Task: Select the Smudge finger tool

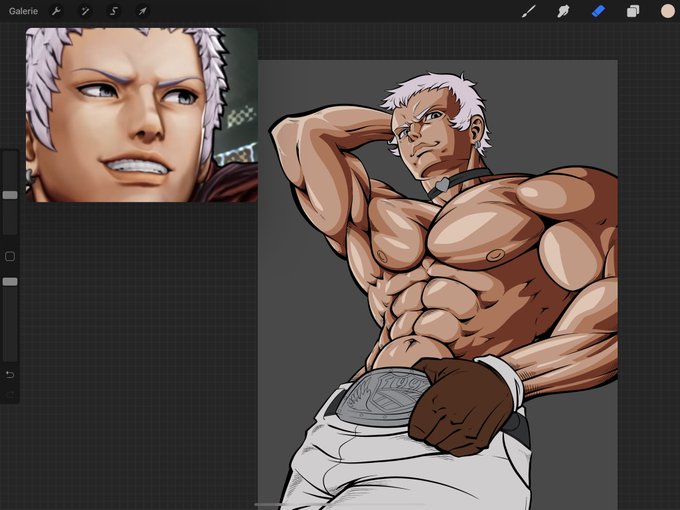Action: click(x=563, y=11)
